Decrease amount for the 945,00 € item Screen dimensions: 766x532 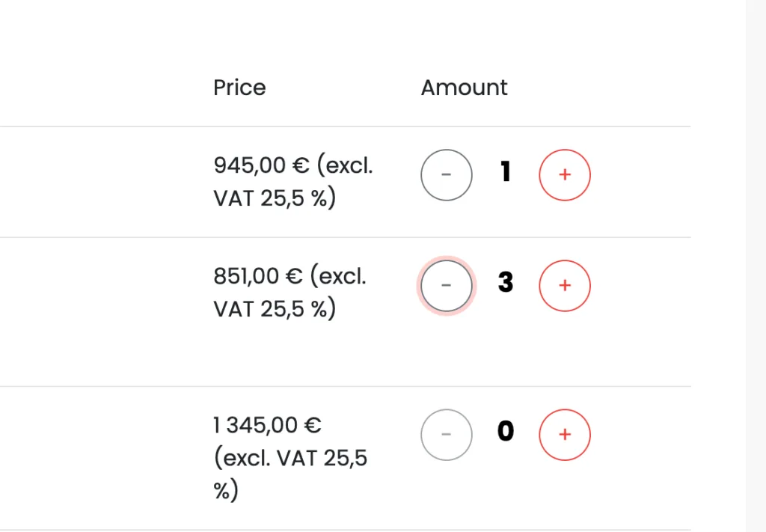click(x=447, y=175)
